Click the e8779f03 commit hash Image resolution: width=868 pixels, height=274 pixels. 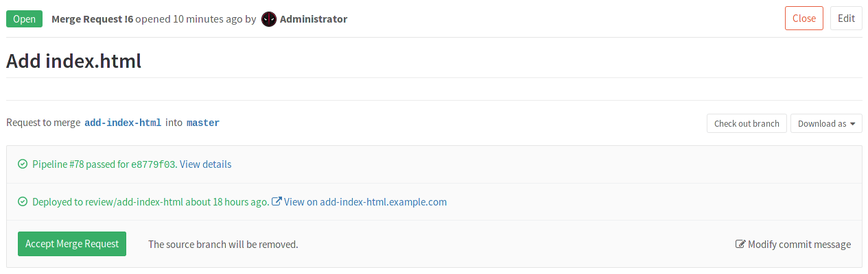click(x=154, y=164)
